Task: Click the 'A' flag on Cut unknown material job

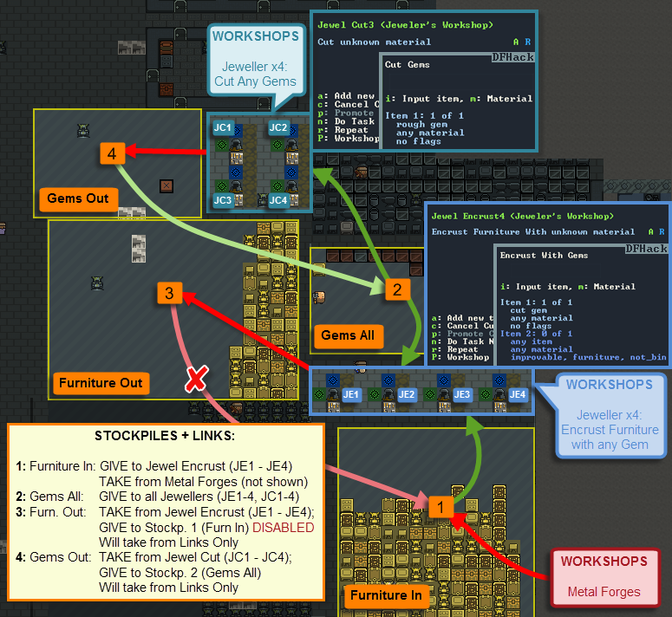Action: (x=516, y=42)
